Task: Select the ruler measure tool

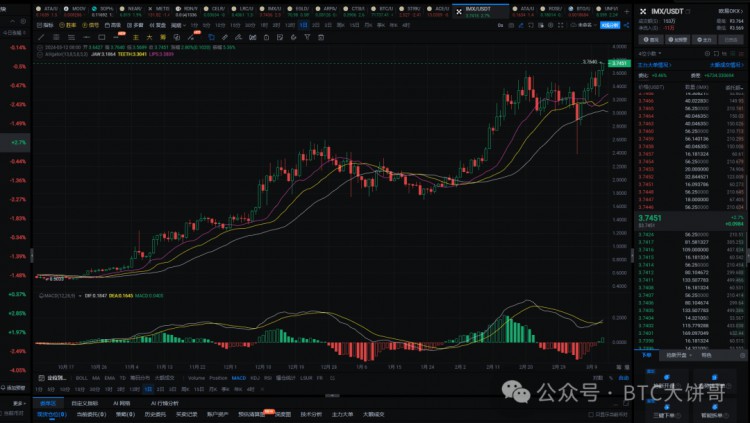Action: (225, 37)
